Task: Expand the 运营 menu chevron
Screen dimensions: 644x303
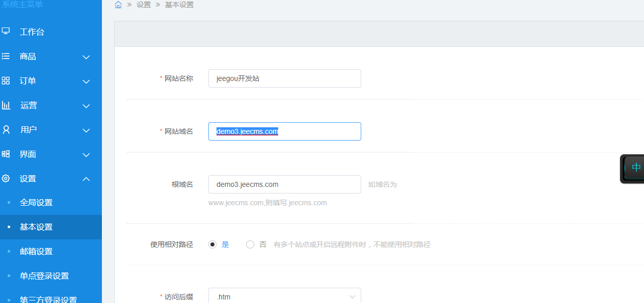Action: click(x=86, y=106)
